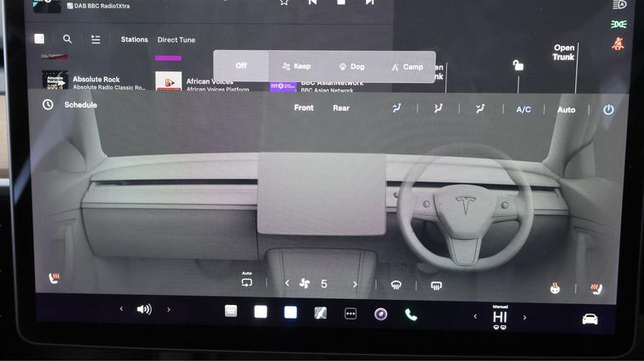644x361 pixels.
Task: Increase fan speed with right chevron
Action: point(355,285)
